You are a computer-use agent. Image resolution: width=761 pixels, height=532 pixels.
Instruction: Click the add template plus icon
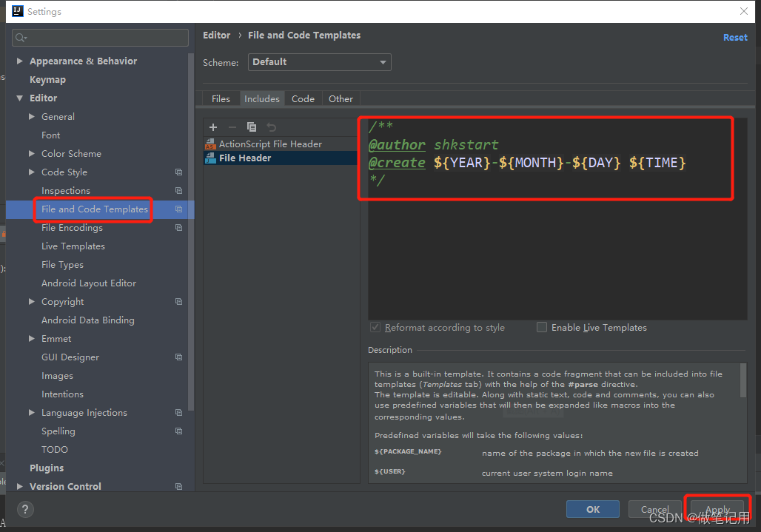[213, 127]
